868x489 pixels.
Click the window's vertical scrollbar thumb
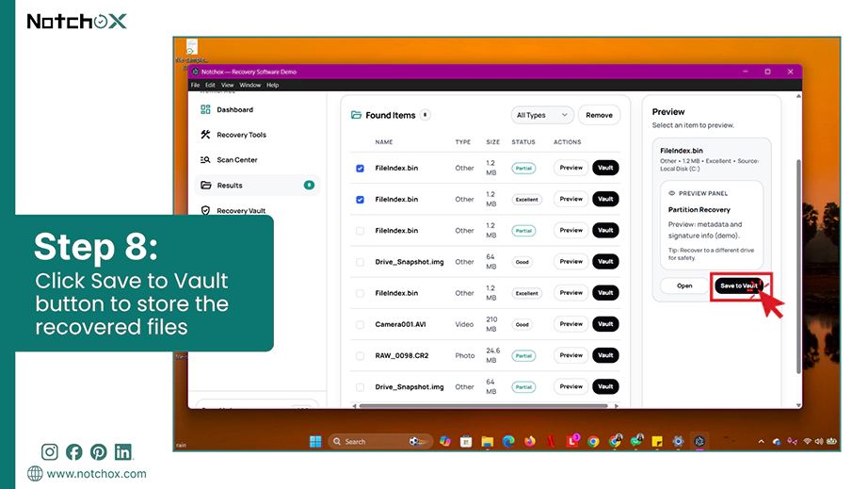798,266
